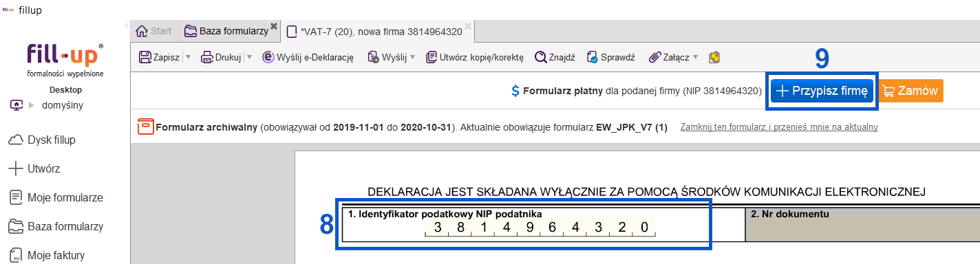Click Utwórz kopię/korektę copy icon
The image size is (980, 264).
coord(432,57)
